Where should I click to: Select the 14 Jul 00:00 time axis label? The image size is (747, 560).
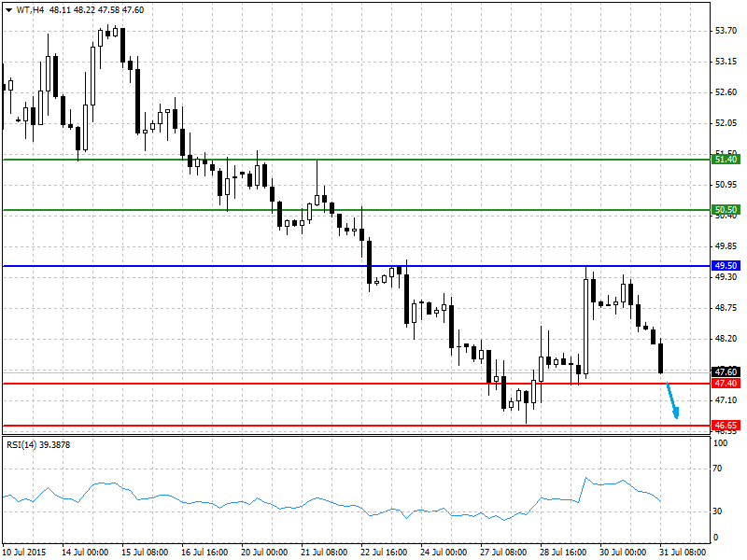(x=85, y=552)
